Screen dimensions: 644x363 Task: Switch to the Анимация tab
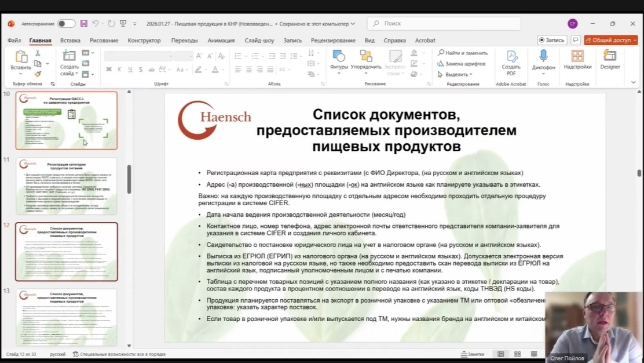(221, 41)
